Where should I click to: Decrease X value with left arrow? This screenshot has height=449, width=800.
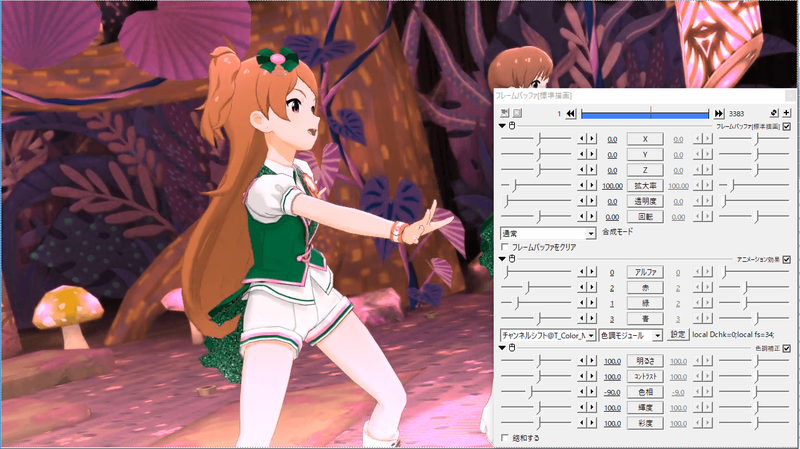click(x=582, y=139)
